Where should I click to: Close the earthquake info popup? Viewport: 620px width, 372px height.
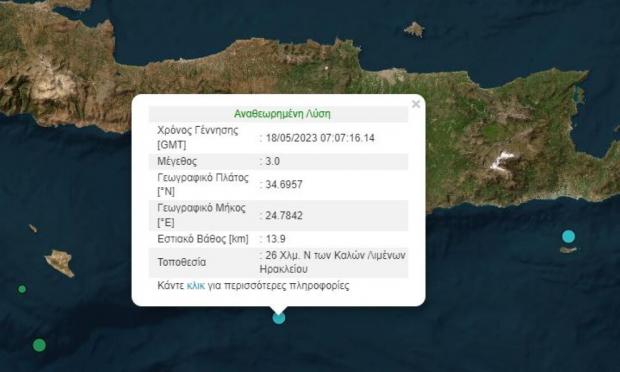tap(416, 104)
